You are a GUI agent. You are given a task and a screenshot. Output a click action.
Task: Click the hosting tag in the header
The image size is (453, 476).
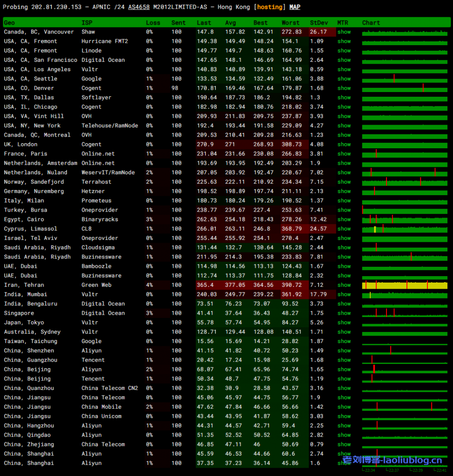(x=270, y=7)
